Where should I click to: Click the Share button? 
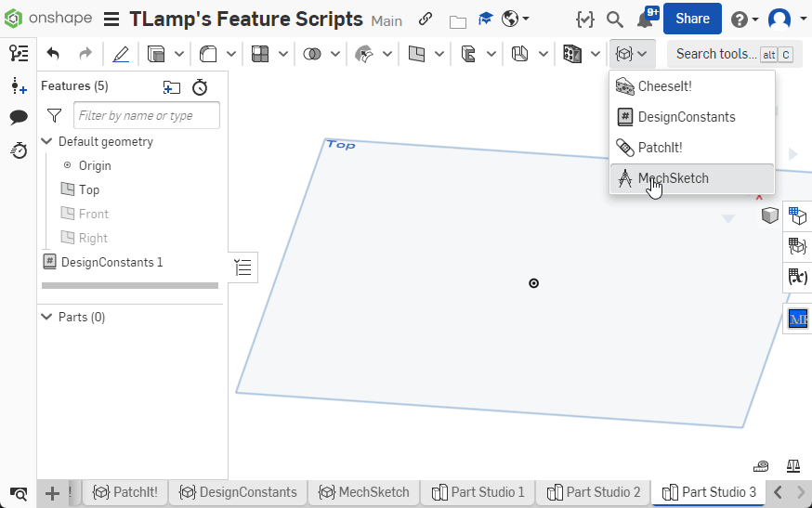(x=692, y=19)
